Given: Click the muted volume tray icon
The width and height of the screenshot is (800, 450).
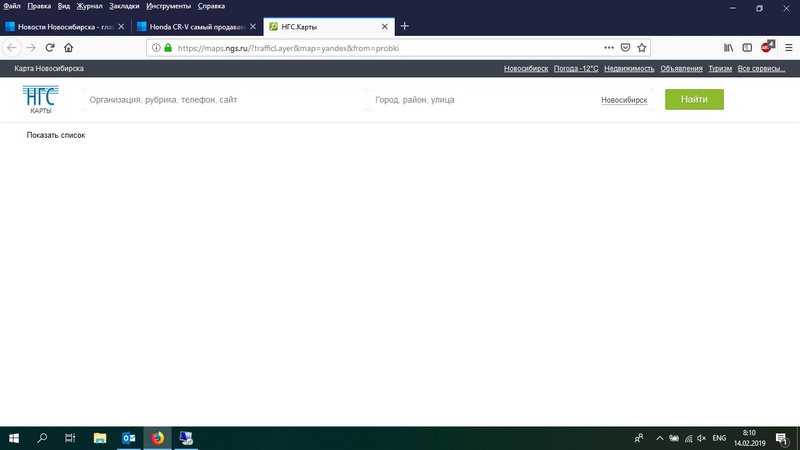Looking at the screenshot, I should coord(702,438).
